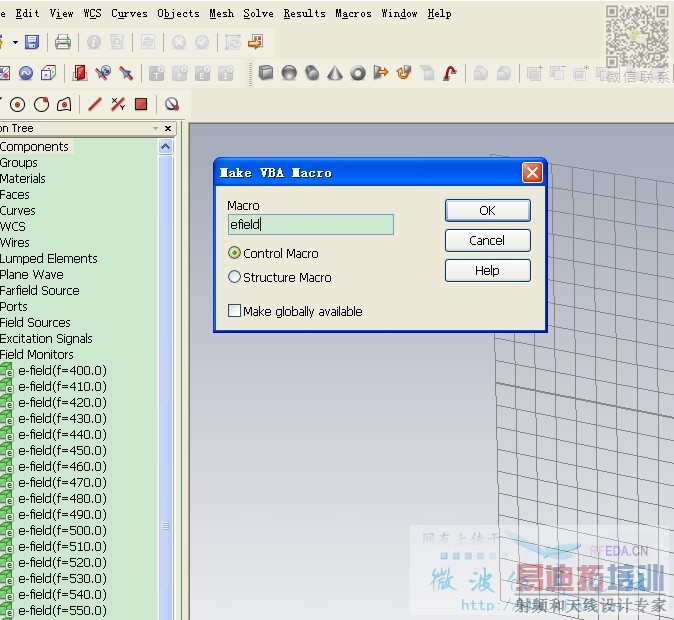Create a sphere with the sphere icon
This screenshot has height=620, width=674.
point(289,73)
